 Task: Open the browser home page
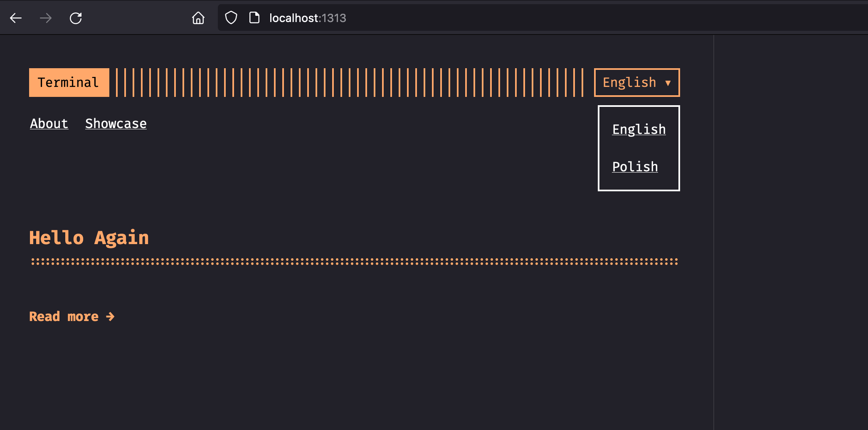198,18
